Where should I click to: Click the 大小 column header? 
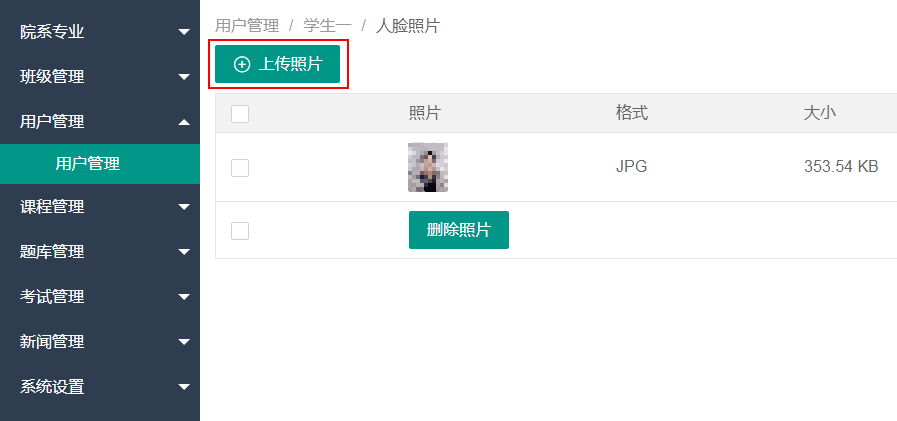819,114
